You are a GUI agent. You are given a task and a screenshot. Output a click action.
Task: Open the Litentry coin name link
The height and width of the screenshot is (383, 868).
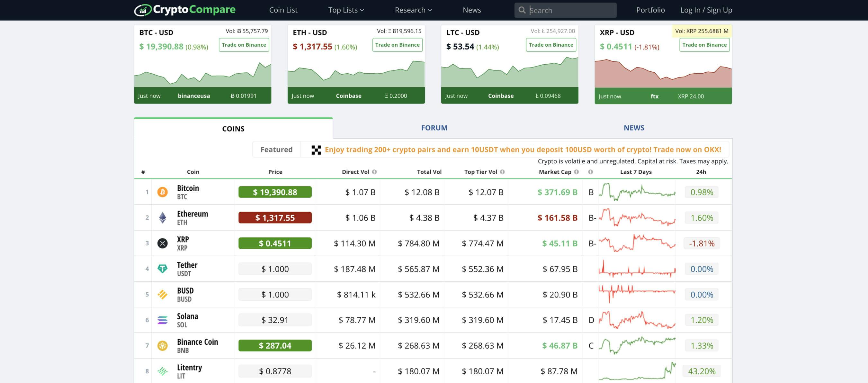189,368
